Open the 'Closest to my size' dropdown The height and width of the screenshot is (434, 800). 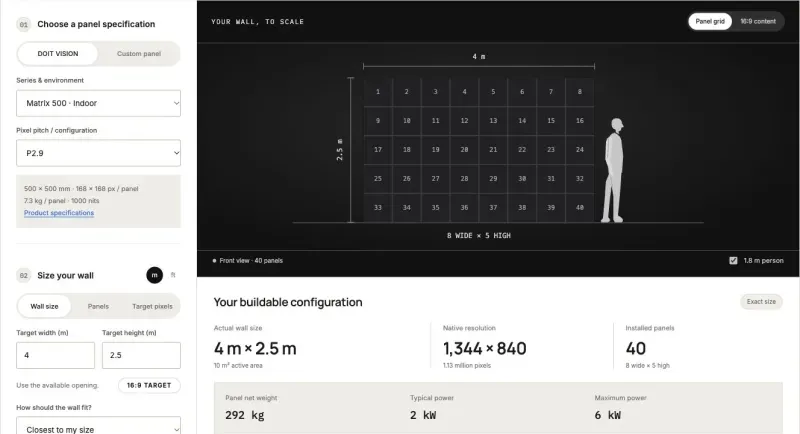coord(98,427)
